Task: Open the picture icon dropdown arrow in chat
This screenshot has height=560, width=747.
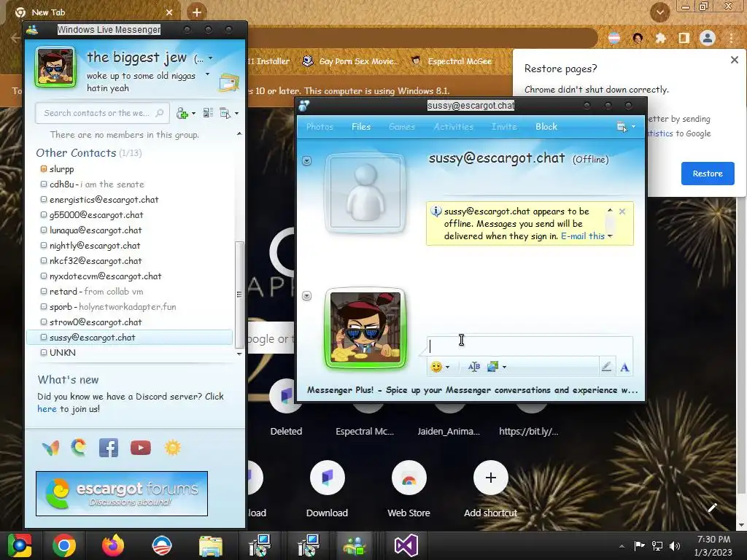Action: pos(504,367)
